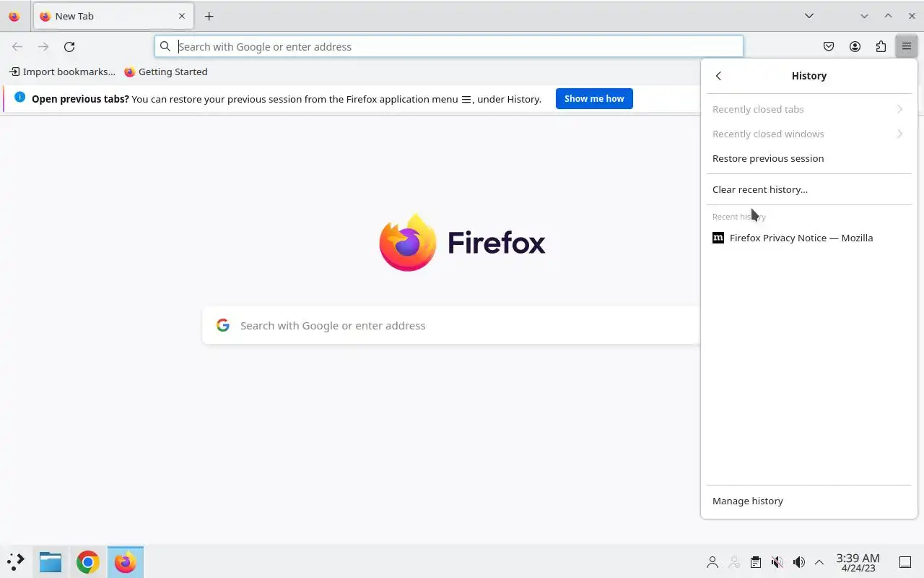Click the user icon in system tray
924x578 pixels.
(x=712, y=562)
